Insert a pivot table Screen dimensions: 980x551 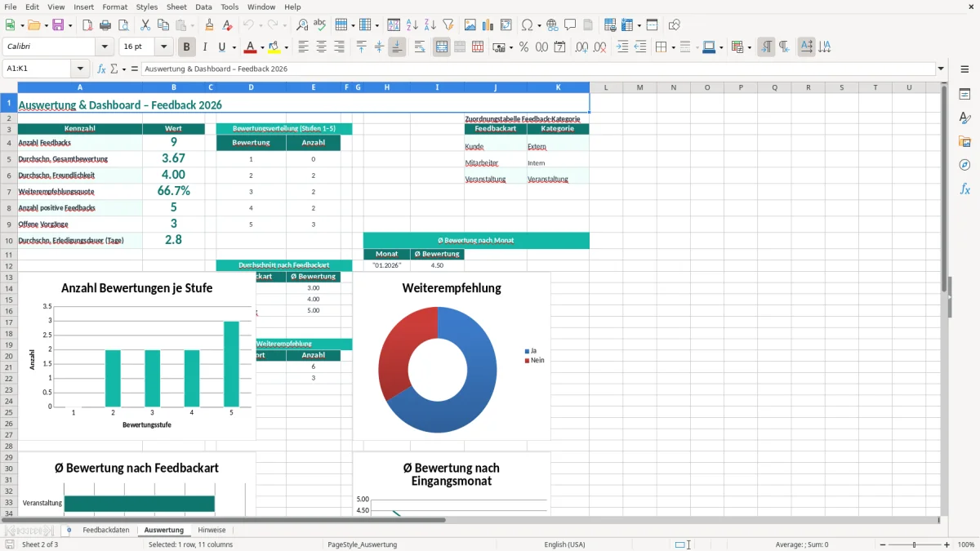[x=506, y=25]
